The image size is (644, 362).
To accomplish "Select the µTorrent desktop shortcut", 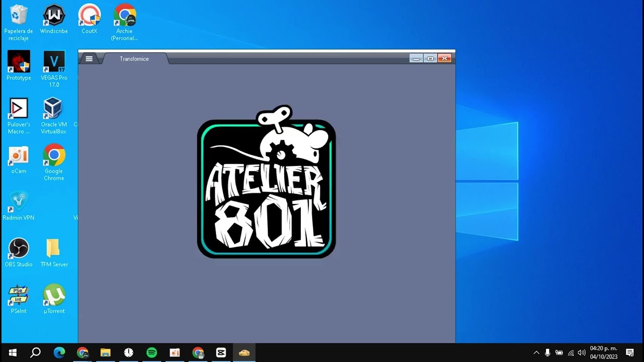I will 54,300.
